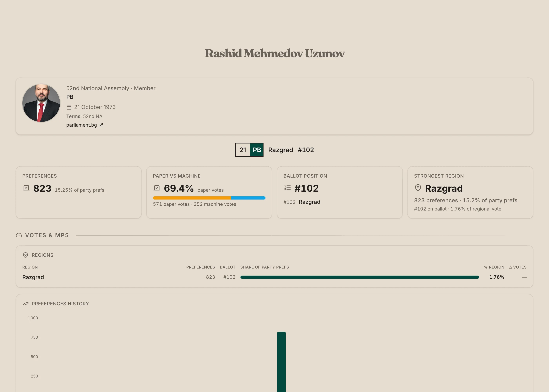Click the orange paper votes bar segment
This screenshot has height=392, width=549.
tap(192, 198)
